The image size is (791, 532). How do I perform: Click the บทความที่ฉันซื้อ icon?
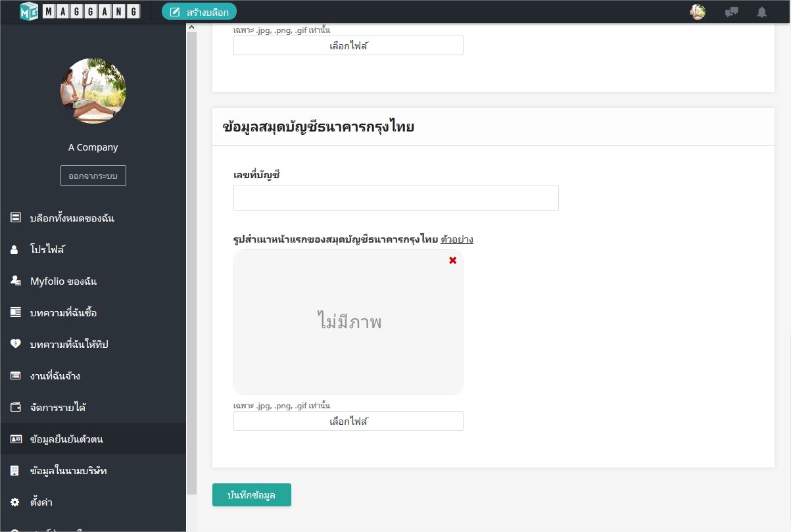click(x=15, y=312)
